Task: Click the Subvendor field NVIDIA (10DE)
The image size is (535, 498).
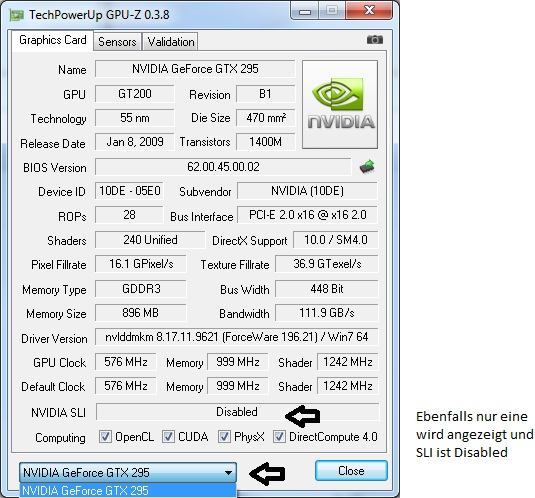Action: 307,191
